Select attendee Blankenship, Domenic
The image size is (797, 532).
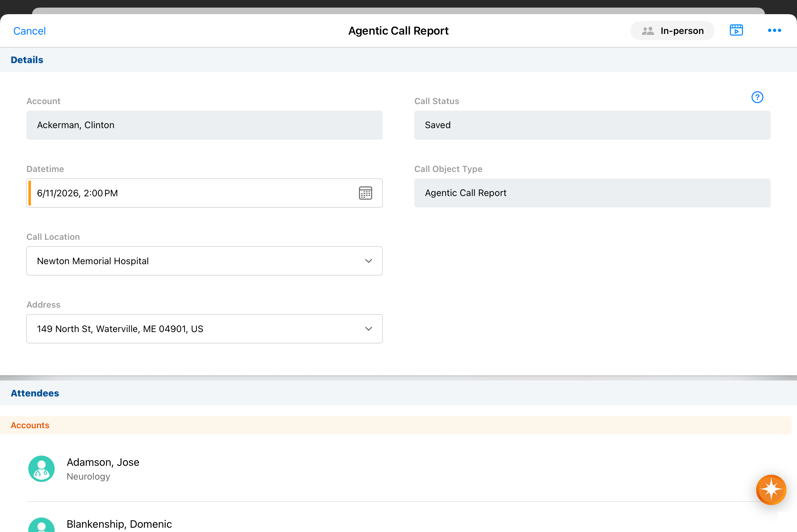tap(119, 524)
